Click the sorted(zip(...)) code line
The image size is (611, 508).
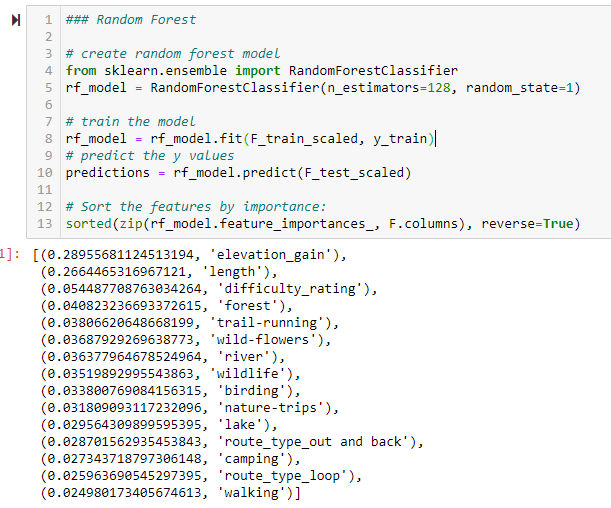pos(323,224)
